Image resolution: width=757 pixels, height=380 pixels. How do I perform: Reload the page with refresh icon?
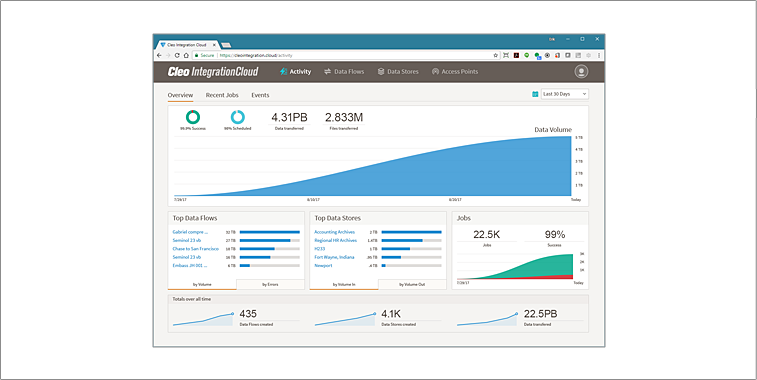coord(177,56)
